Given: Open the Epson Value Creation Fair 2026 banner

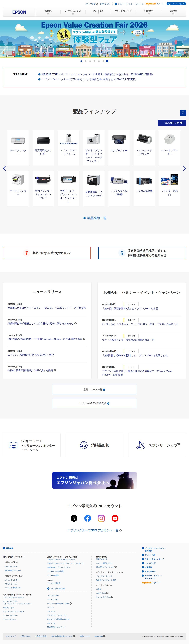Looking at the screenshot, I should click(94, 39).
